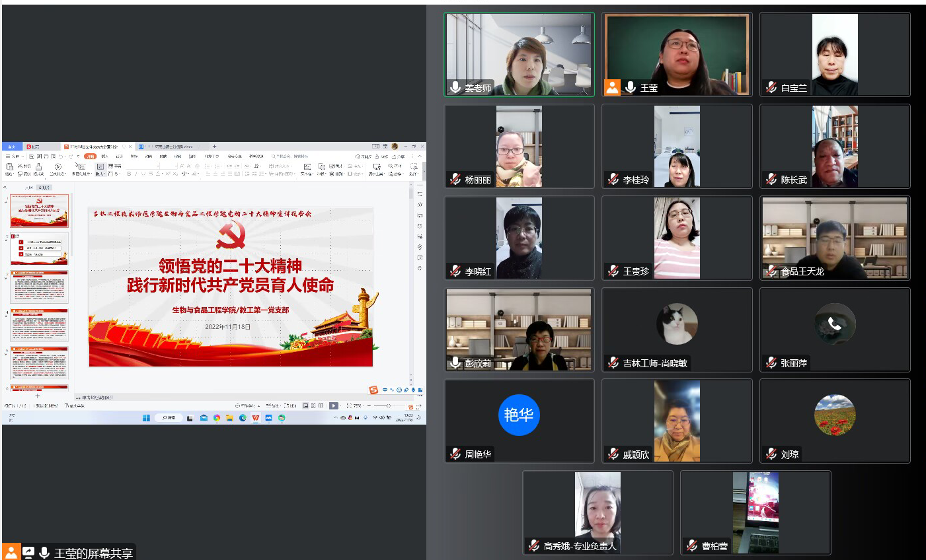Screen dimensions: 926x560
Task: Click the muted mic icon beside 李桂玲
Action: 613,179
